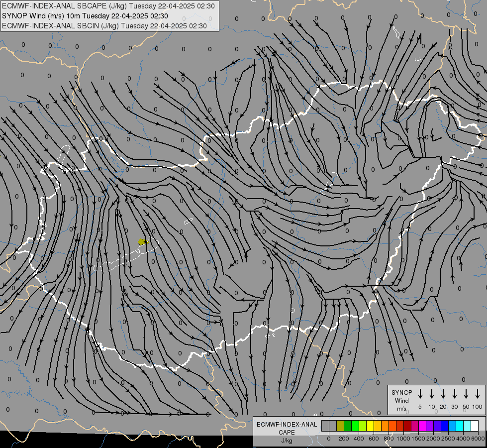Click the 'SYNOP Wind m/s' legend label

pos(401,400)
